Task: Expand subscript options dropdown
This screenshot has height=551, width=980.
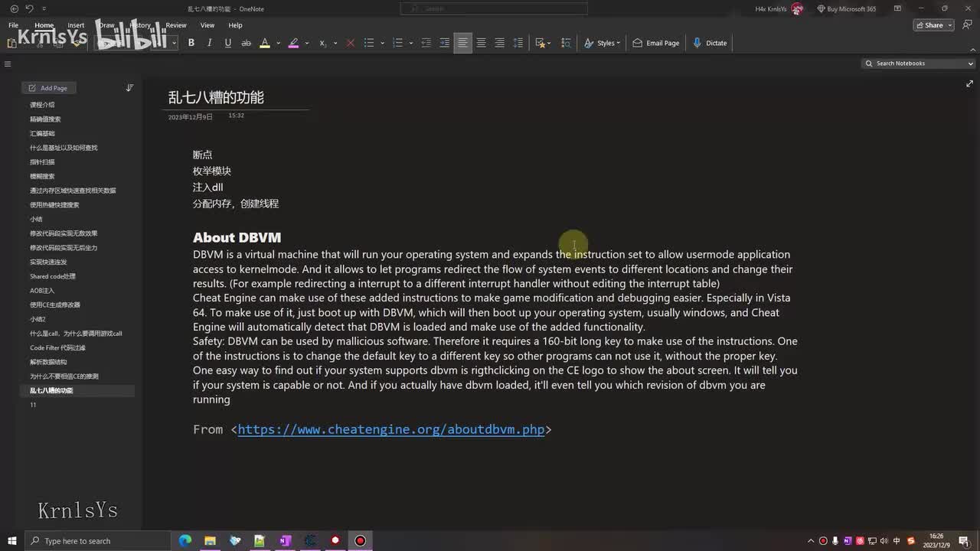Action: click(x=335, y=43)
